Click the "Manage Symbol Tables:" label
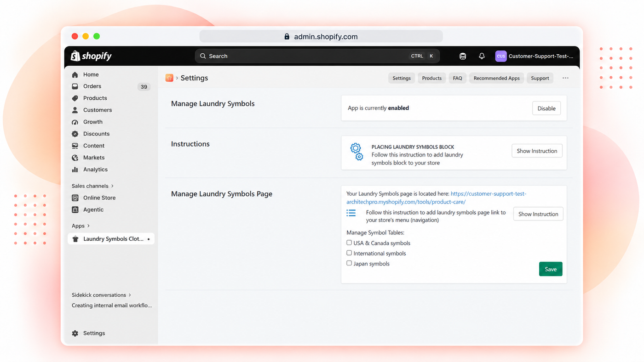 click(x=375, y=232)
